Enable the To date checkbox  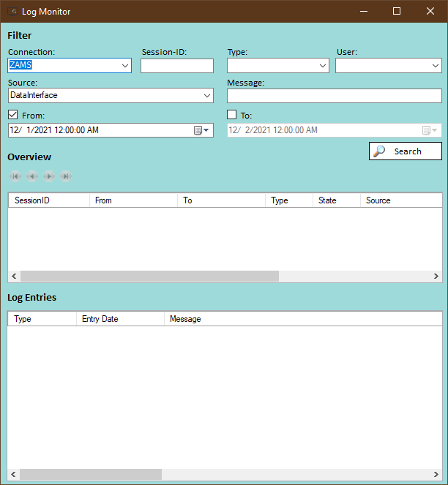[232, 115]
